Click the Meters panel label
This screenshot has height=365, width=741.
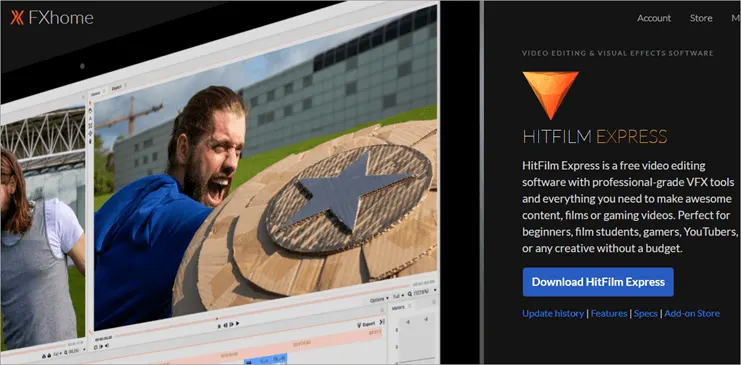coord(399,308)
